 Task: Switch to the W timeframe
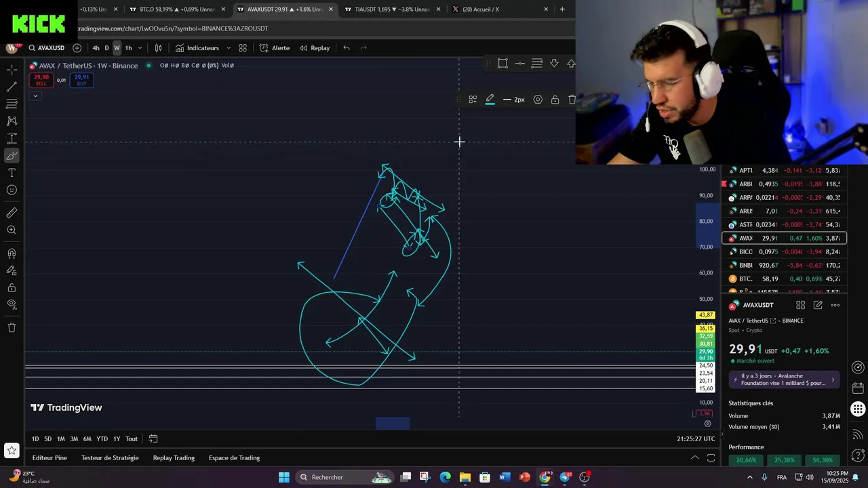(117, 48)
